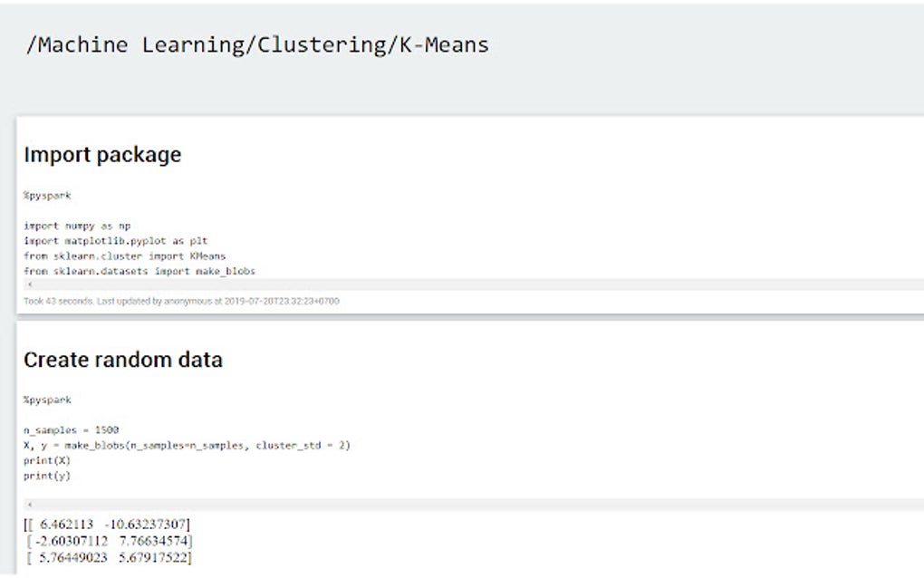Screen dimensions: 924x578
Task: Place cursor on "n_samples = 1500" line
Action: point(71,430)
